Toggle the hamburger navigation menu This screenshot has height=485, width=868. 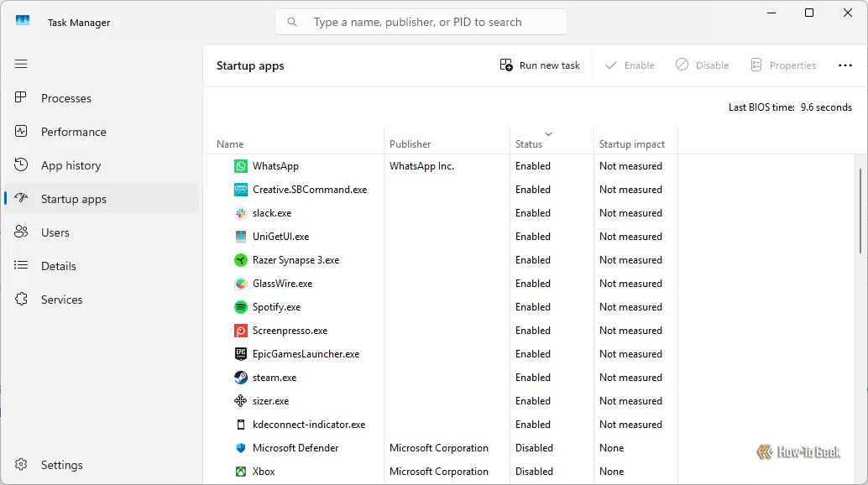tap(21, 64)
